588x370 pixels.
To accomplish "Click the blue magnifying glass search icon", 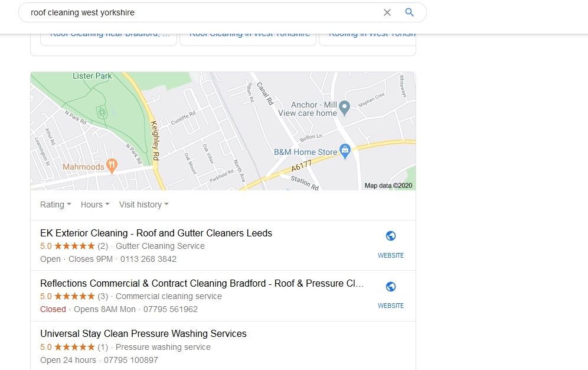I will coord(410,12).
